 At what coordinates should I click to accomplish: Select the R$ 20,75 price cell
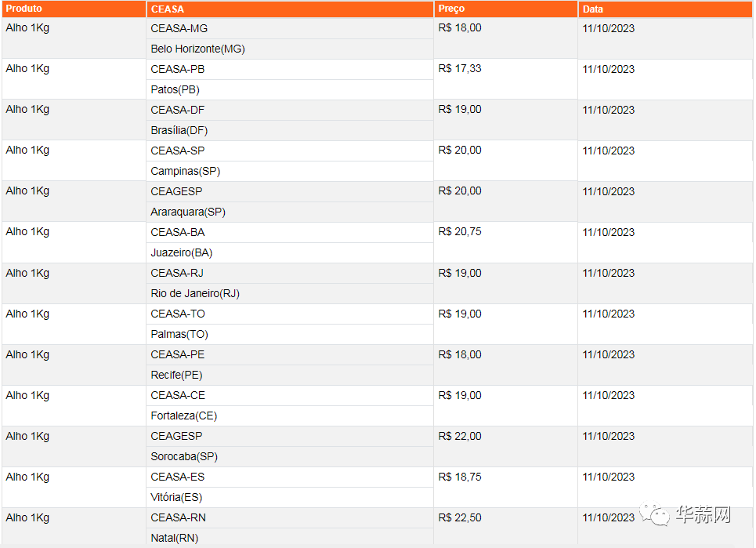460,232
